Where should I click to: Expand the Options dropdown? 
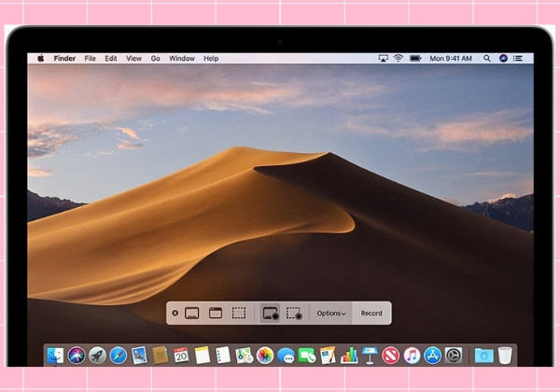tap(331, 313)
